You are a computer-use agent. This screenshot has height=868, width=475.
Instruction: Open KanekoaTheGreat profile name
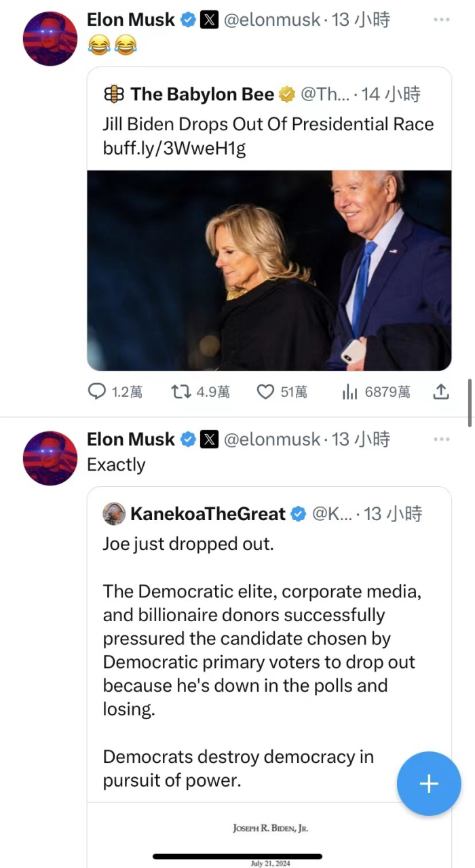(208, 514)
